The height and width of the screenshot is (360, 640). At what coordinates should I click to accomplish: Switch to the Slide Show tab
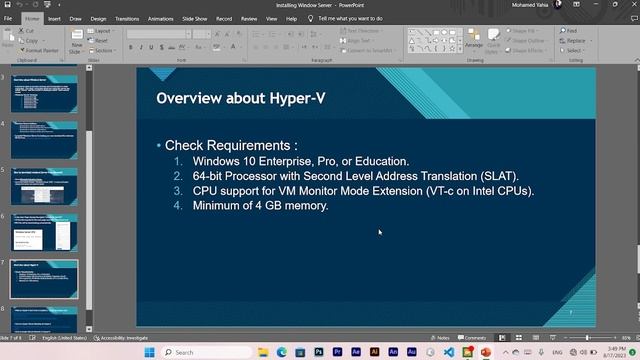point(195,19)
